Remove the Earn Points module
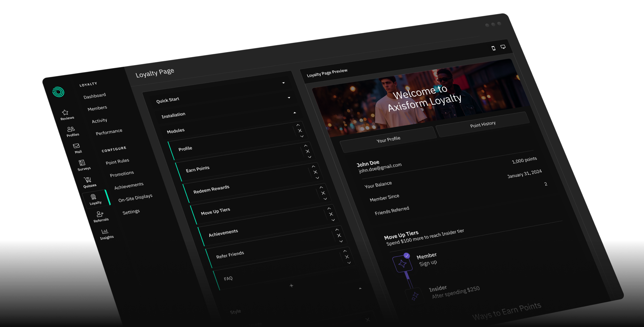Image resolution: width=644 pixels, height=327 pixels. [315, 172]
